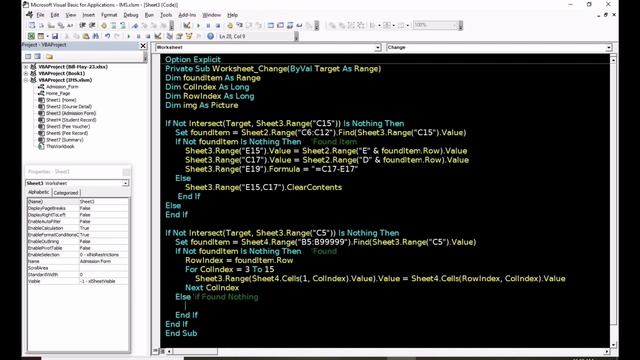Click the code window horizontal scrollbar right arrow
This screenshot has width=640, height=360.
tap(607, 351)
